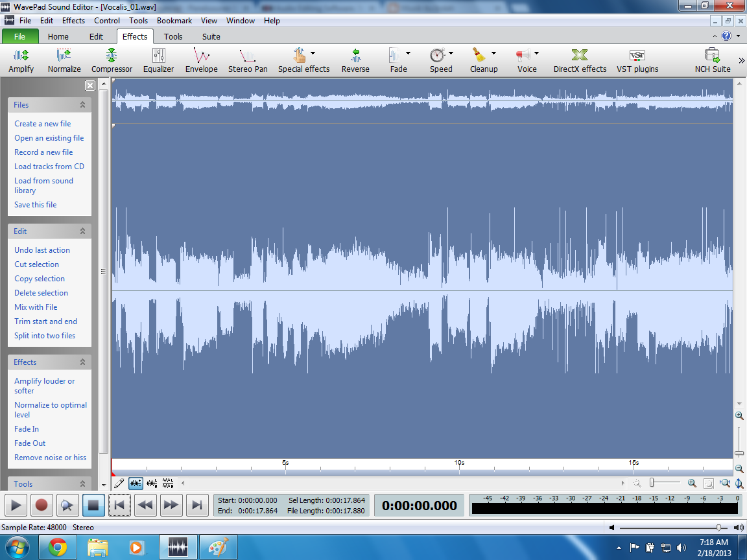The width and height of the screenshot is (747, 560).
Task: Open the Window menu
Action: pos(240,21)
